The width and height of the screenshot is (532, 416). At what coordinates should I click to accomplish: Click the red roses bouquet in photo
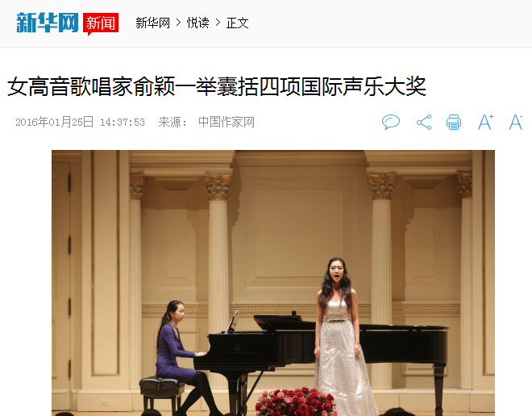(x=296, y=402)
